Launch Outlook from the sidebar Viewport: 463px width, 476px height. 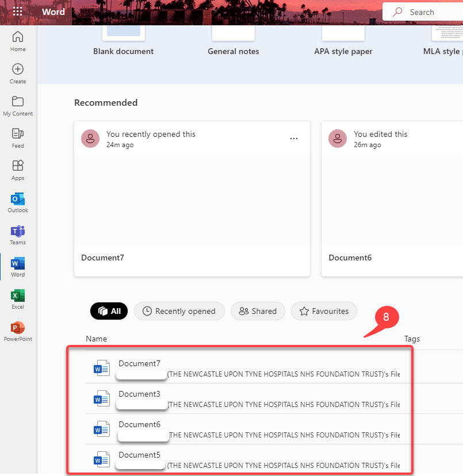pos(18,202)
